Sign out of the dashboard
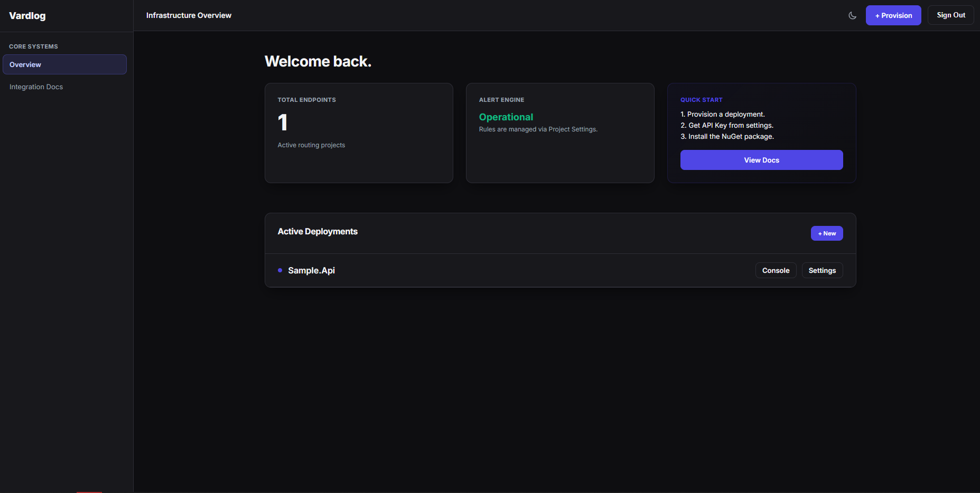Image resolution: width=980 pixels, height=493 pixels. [x=950, y=15]
